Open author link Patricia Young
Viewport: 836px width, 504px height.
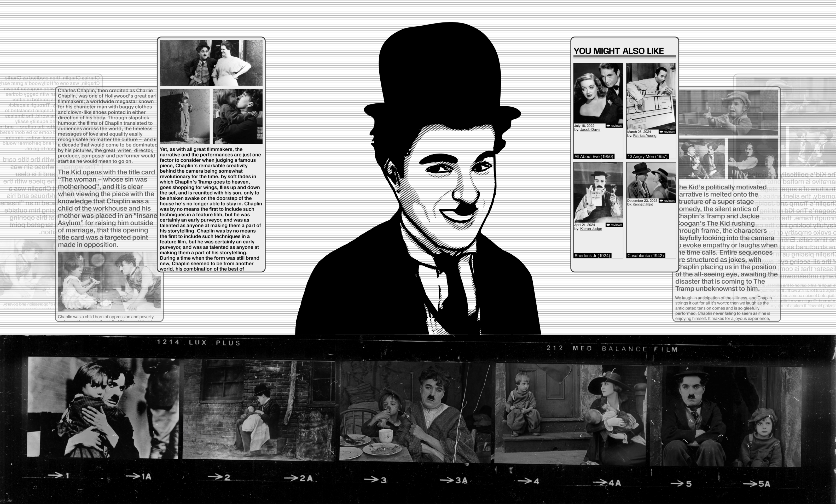tap(644, 136)
